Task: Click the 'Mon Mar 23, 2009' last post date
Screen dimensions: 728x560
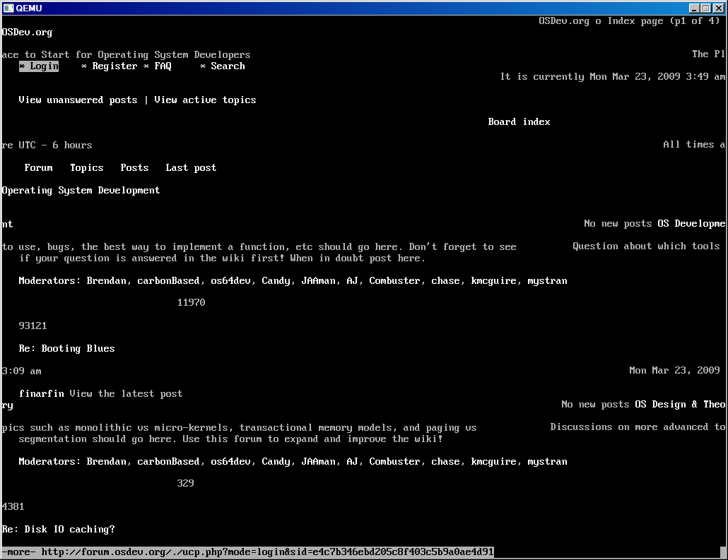Action: (x=674, y=370)
